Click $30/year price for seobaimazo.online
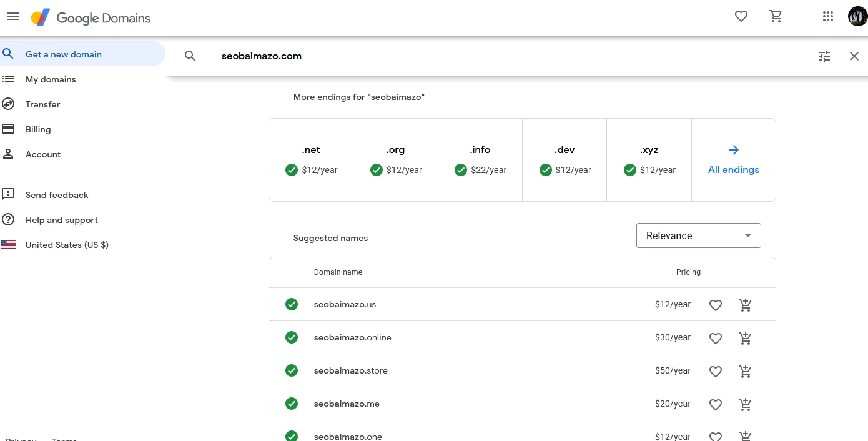This screenshot has height=441, width=868. coord(673,338)
